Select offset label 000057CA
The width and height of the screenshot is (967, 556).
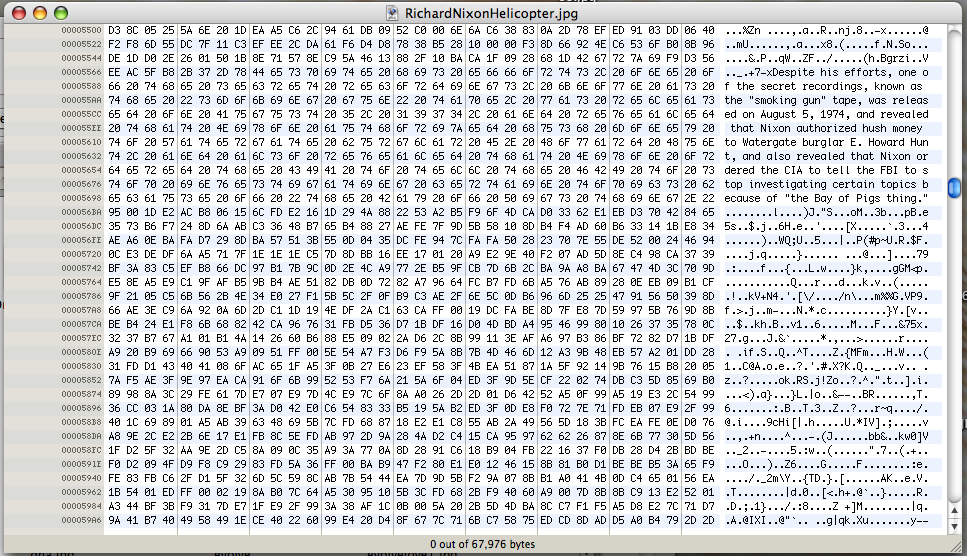pos(81,324)
